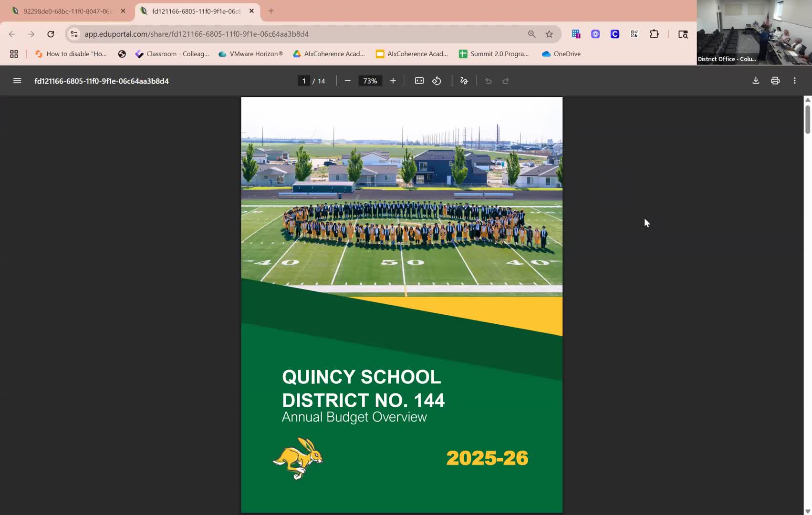Toggle the side panel search icon

[x=683, y=34]
